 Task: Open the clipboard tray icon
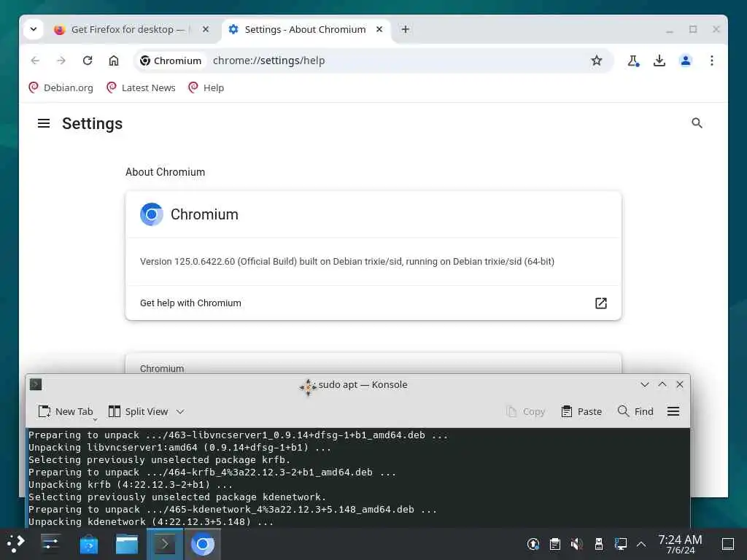[555, 544]
